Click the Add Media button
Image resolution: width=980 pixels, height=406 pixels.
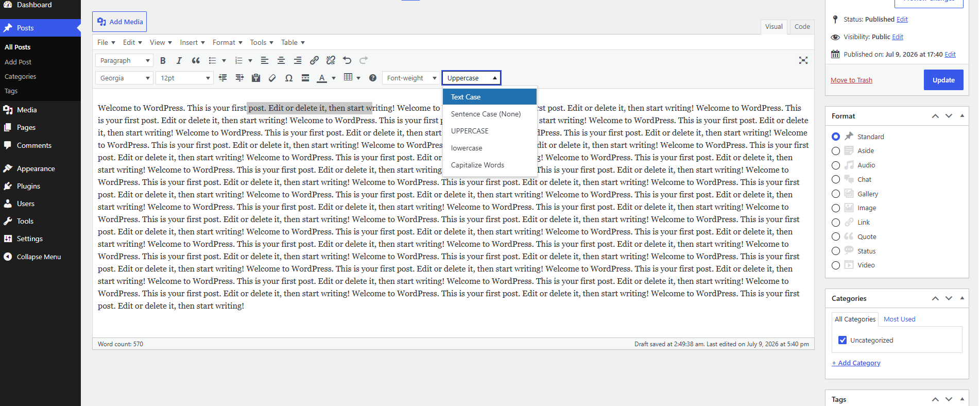pos(119,22)
